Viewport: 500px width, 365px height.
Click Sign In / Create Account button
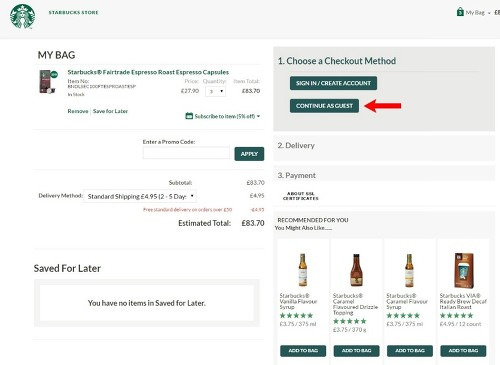pyautogui.click(x=333, y=83)
